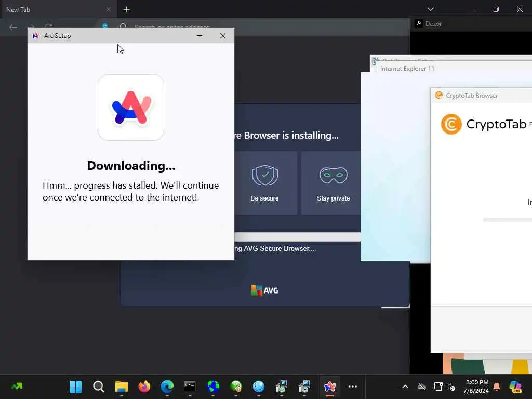Click the Be secure shield icon

pos(265,176)
